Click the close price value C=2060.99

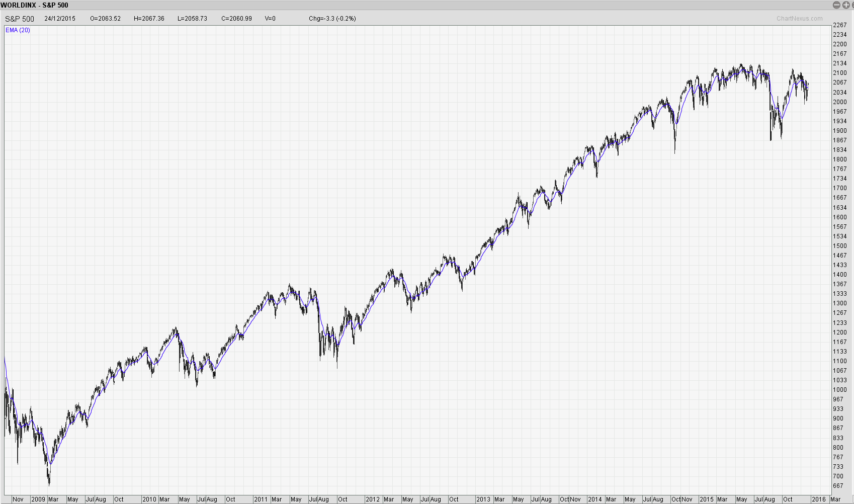(236, 19)
